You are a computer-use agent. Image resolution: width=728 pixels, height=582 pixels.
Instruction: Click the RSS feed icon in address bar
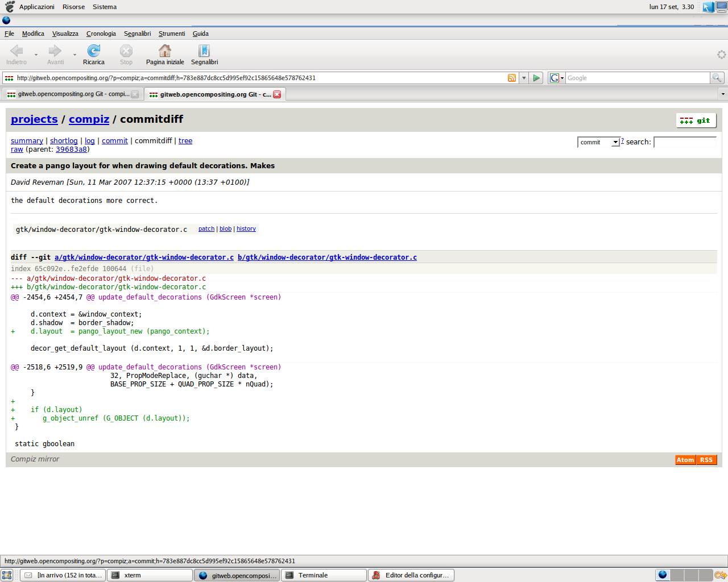coord(512,78)
